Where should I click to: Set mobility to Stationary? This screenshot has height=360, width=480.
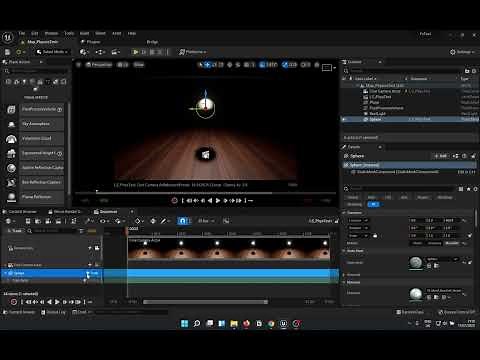click(x=434, y=243)
